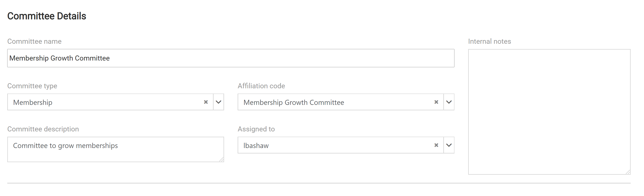Screen dimensions: 644x196
Task: Click the Committee Details heading
Action: [47, 16]
